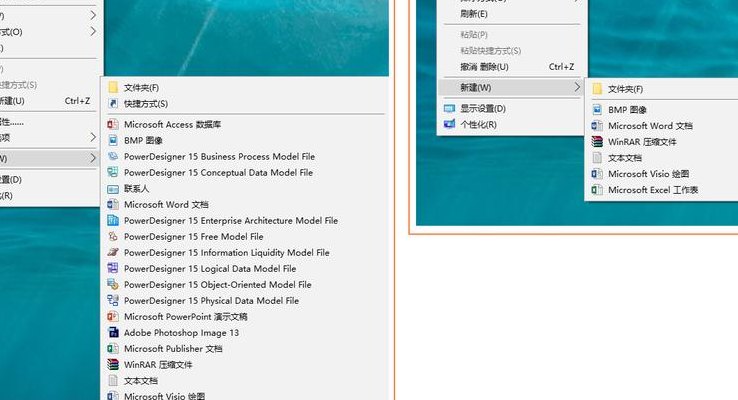This screenshot has width=738, height=400.
Task: Click Information Liquidity Model File icon
Action: [113, 252]
